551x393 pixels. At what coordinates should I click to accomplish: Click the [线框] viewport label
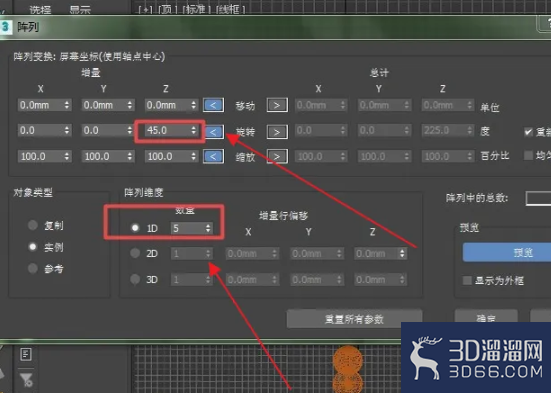[x=230, y=9]
